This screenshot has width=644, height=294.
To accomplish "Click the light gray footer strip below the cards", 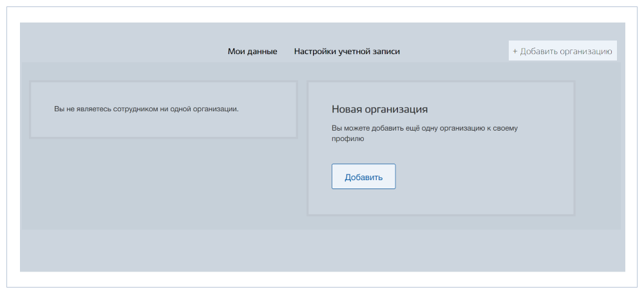I will pyautogui.click(x=323, y=250).
